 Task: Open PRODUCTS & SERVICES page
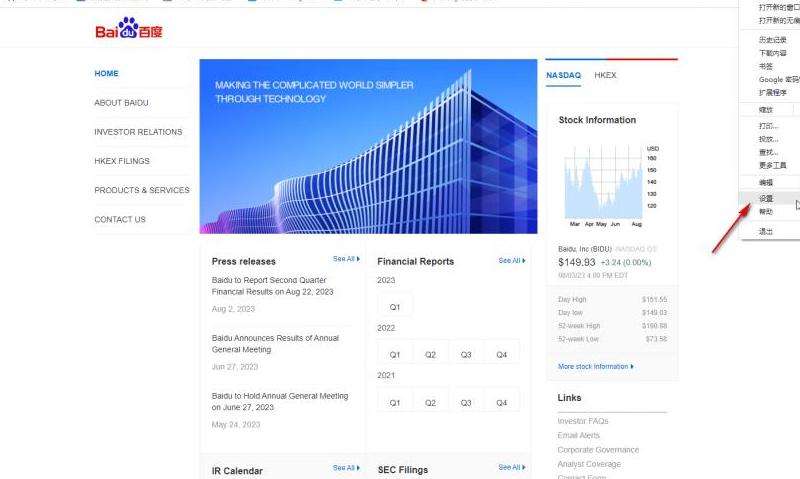142,190
